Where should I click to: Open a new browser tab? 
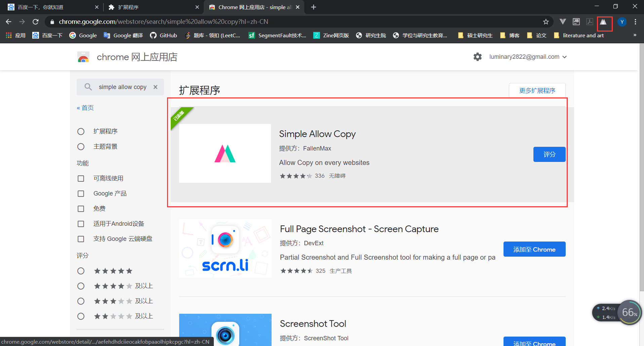pos(313,7)
